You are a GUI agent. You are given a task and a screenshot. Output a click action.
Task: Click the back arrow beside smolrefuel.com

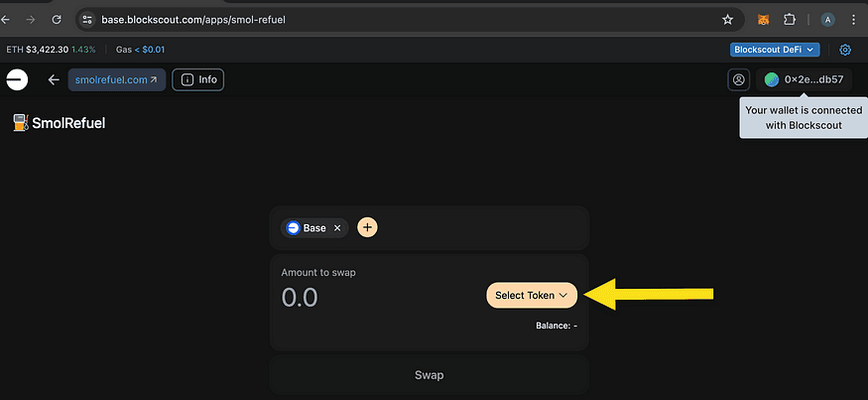[54, 79]
